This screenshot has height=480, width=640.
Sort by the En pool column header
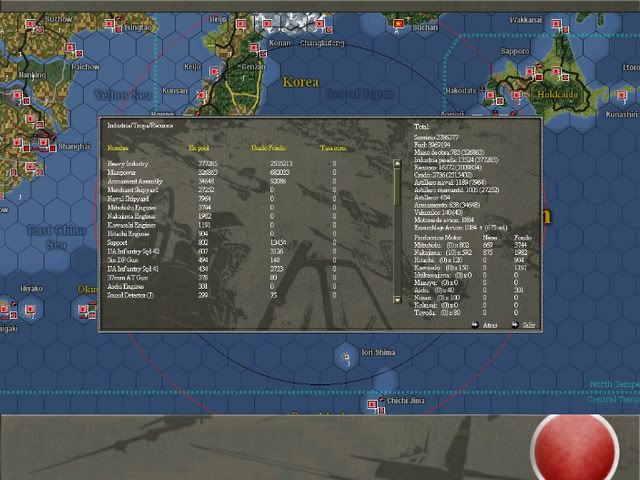click(199, 148)
